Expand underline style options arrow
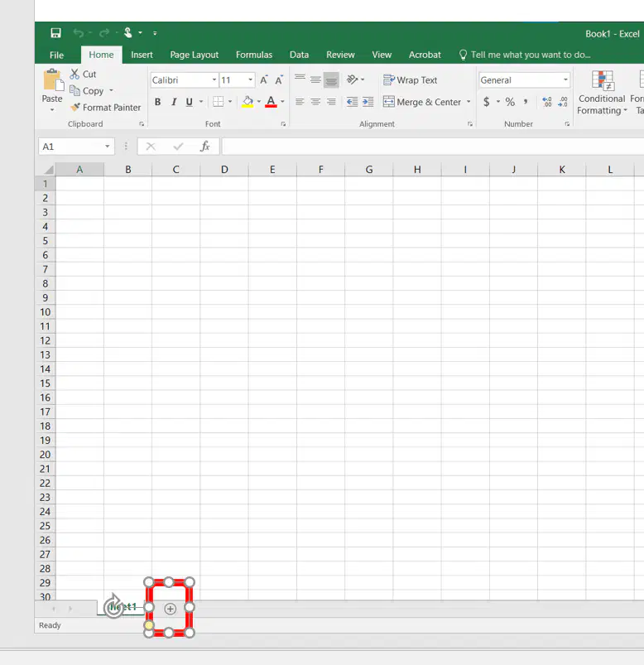This screenshot has height=665, width=644. (x=201, y=102)
